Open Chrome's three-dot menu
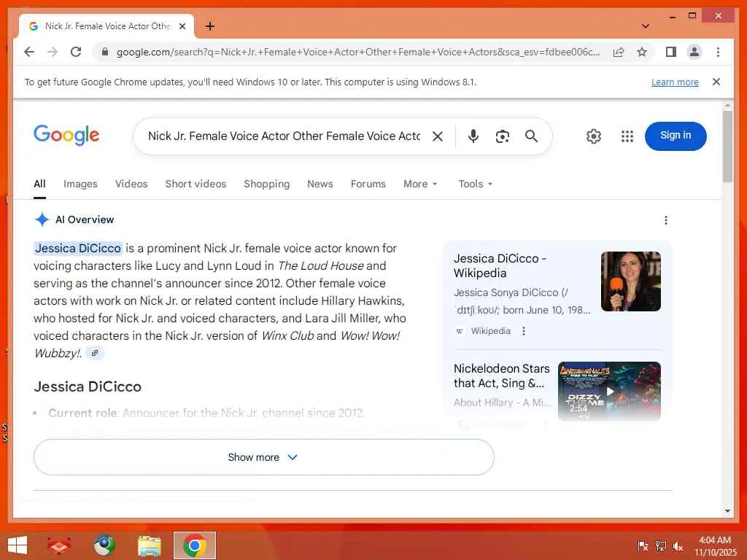747x560 pixels. click(718, 52)
